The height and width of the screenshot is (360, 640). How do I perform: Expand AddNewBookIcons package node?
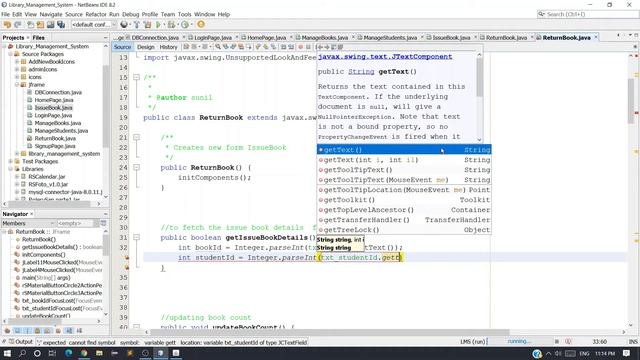coord(17,62)
